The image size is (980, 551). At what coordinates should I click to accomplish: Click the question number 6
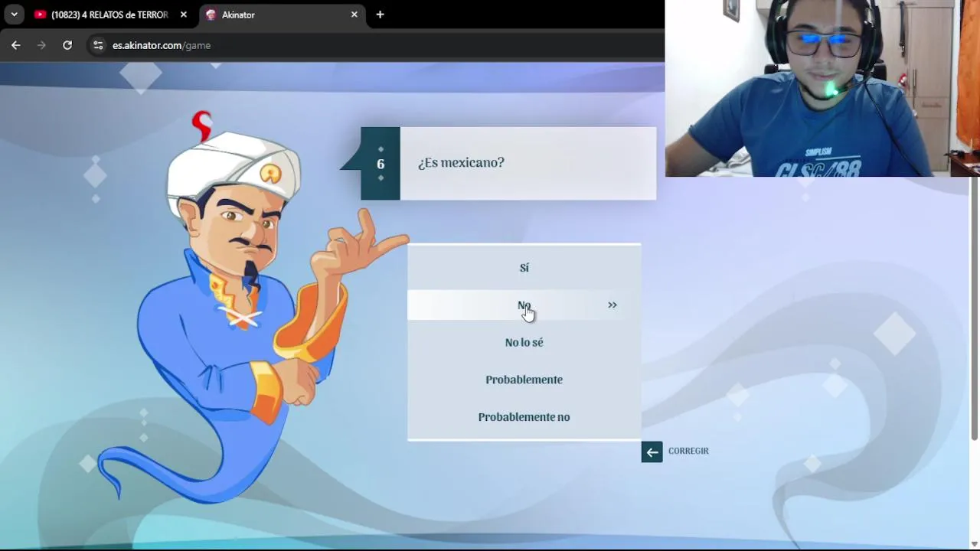pos(381,164)
